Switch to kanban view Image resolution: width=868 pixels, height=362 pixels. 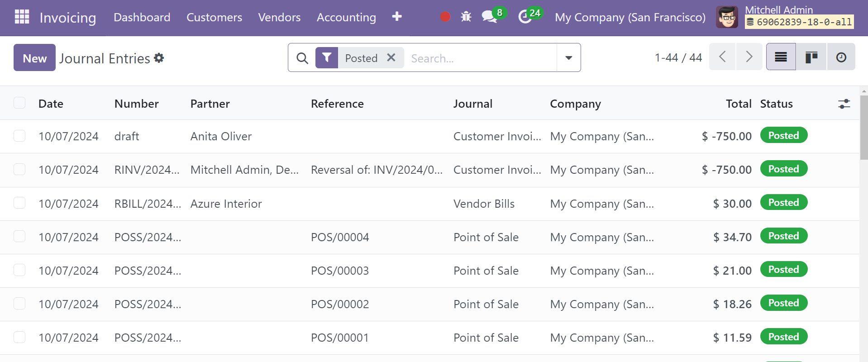click(x=811, y=57)
